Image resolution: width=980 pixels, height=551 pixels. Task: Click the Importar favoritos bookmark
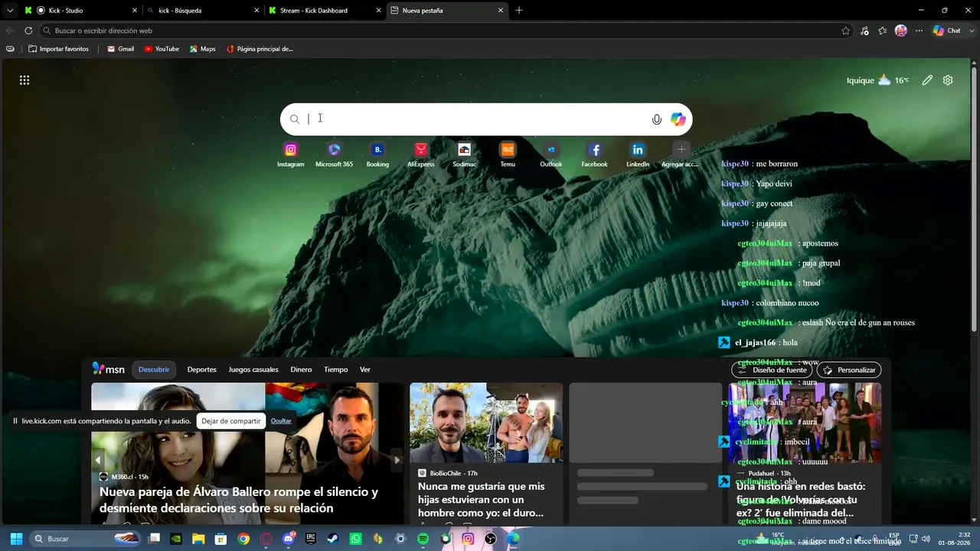59,49
